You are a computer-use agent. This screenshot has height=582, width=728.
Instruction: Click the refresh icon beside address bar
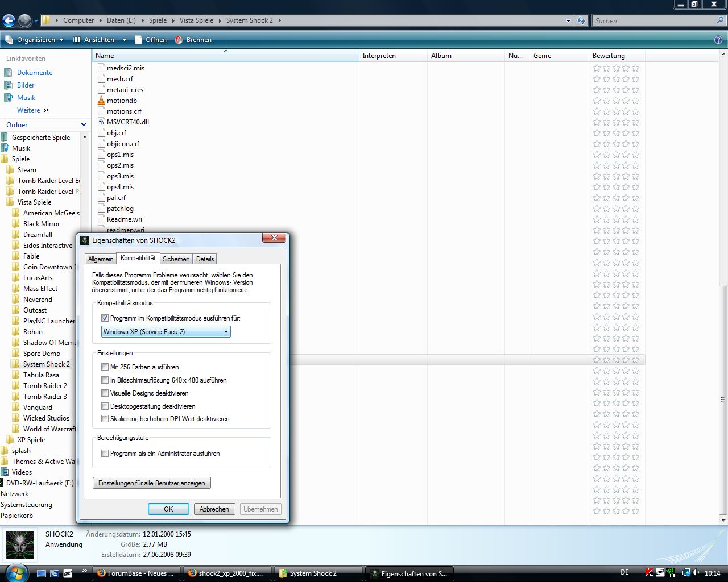tap(581, 20)
